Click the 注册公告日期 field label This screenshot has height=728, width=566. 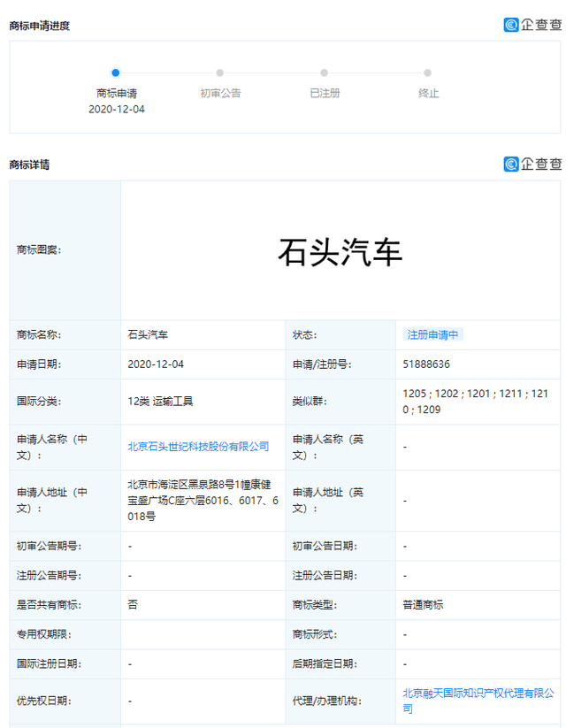(x=325, y=575)
